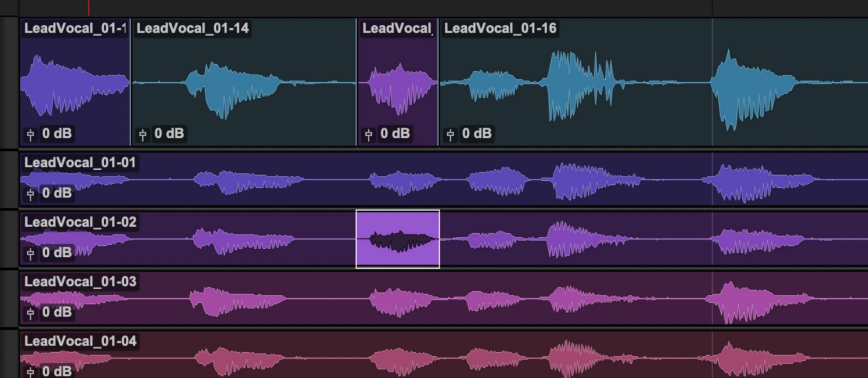This screenshot has width=868, height=378.
Task: Select the LeadVocal_01-14 clip name label
Action: tap(193, 28)
